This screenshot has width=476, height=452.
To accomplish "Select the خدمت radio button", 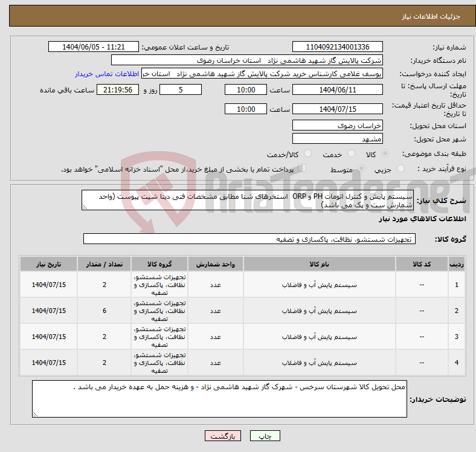I will (x=351, y=153).
